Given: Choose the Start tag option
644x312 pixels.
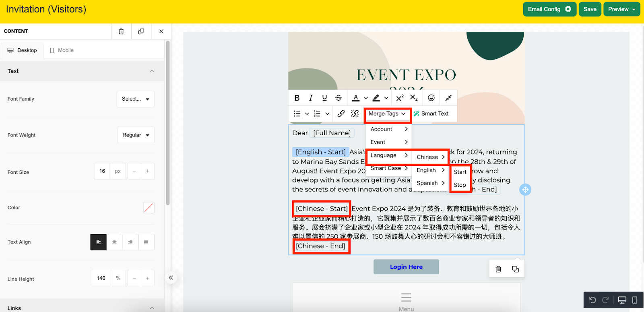Looking at the screenshot, I should (x=460, y=172).
